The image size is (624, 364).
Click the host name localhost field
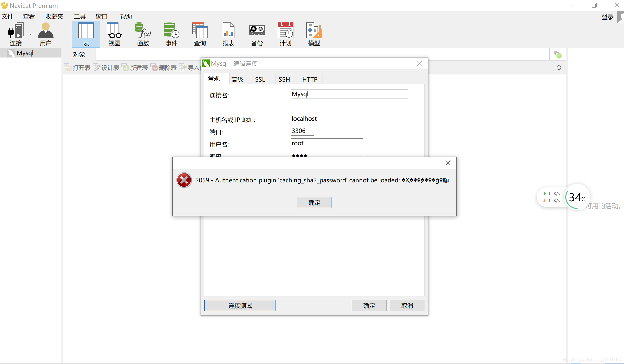349,119
